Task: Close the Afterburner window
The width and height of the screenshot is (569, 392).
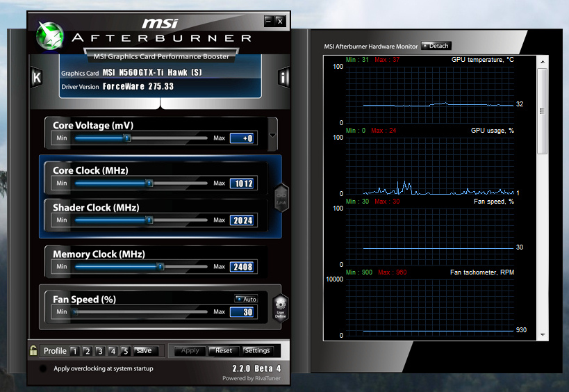Action: coord(280,21)
